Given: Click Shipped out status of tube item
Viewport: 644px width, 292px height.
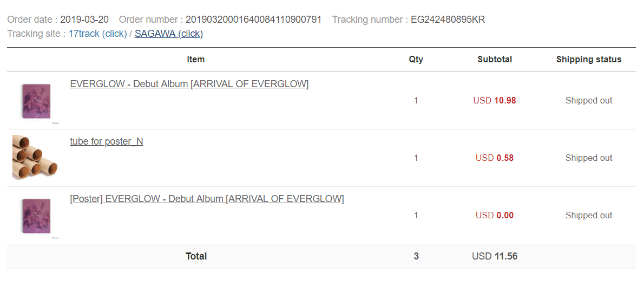Looking at the screenshot, I should pyautogui.click(x=589, y=158).
